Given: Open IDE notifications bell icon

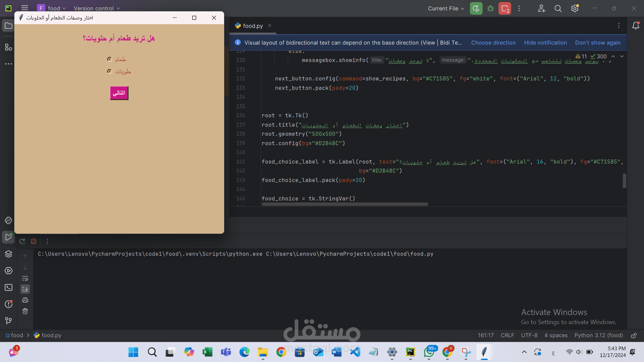Looking at the screenshot, I should click(635, 26).
